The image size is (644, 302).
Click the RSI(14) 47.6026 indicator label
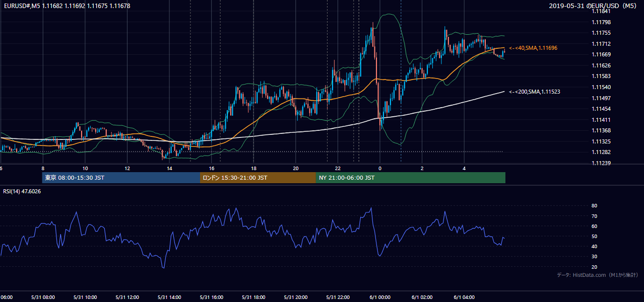coord(22,191)
